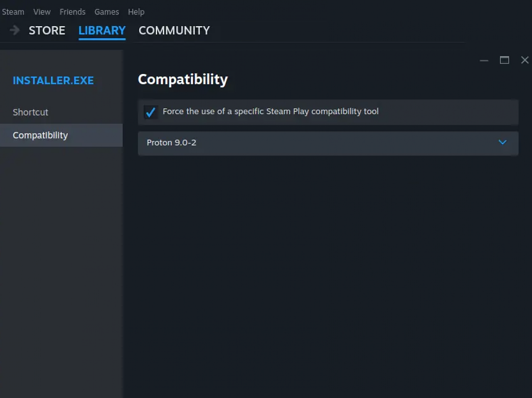Maximize the properties window

[505, 60]
